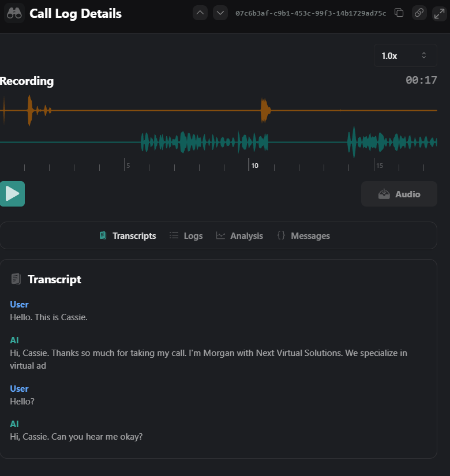The height and width of the screenshot is (476, 450).
Task: Click the binoculars logo icon
Action: coord(14,13)
